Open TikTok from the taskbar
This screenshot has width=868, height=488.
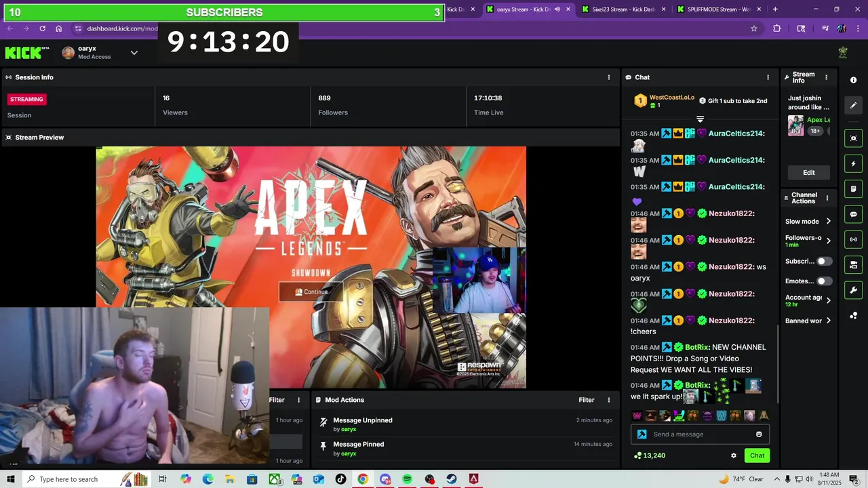tap(340, 479)
